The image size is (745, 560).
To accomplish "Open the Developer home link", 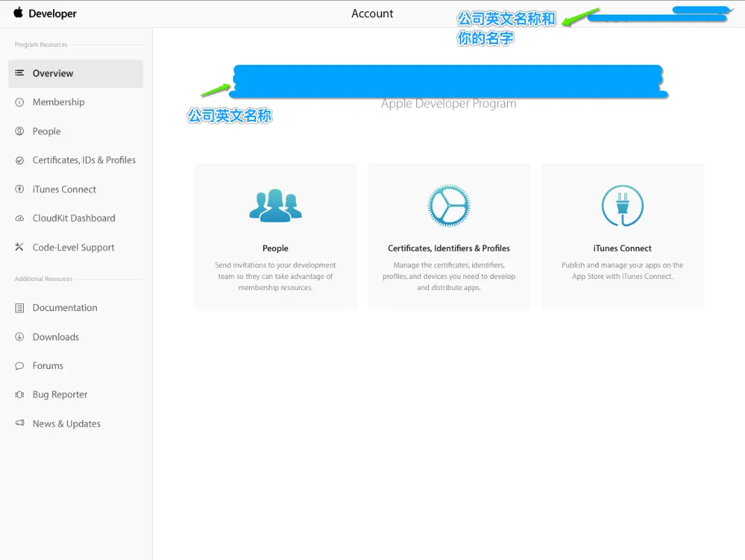I will click(x=52, y=14).
